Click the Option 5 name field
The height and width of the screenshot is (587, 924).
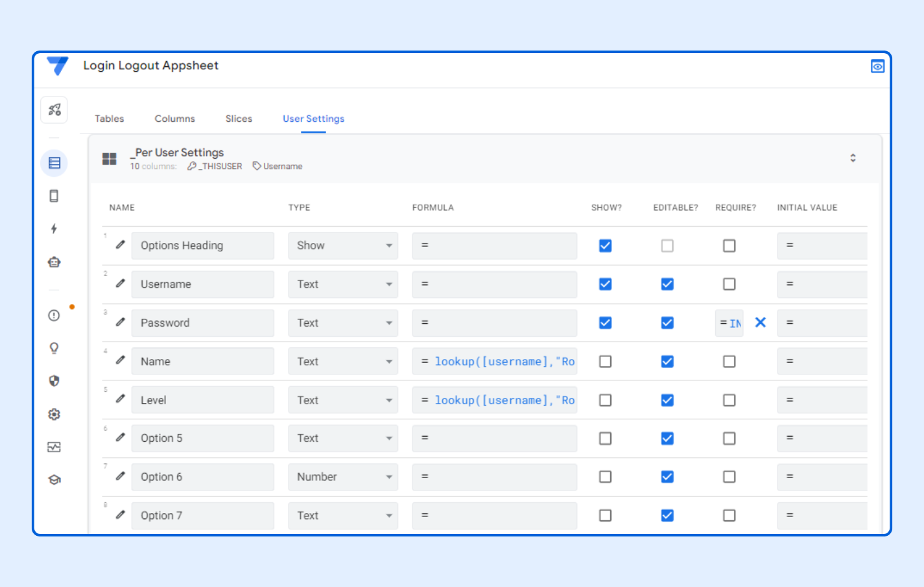coord(203,439)
